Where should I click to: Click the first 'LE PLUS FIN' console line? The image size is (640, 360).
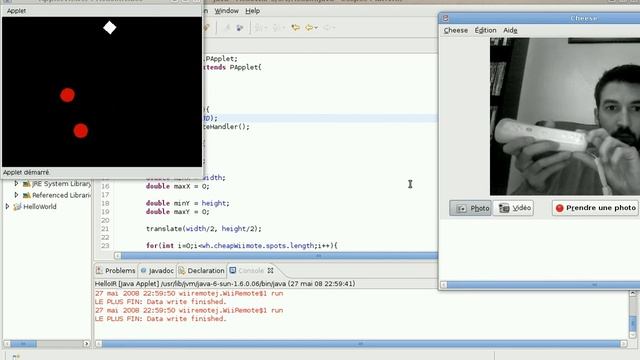coord(160,302)
